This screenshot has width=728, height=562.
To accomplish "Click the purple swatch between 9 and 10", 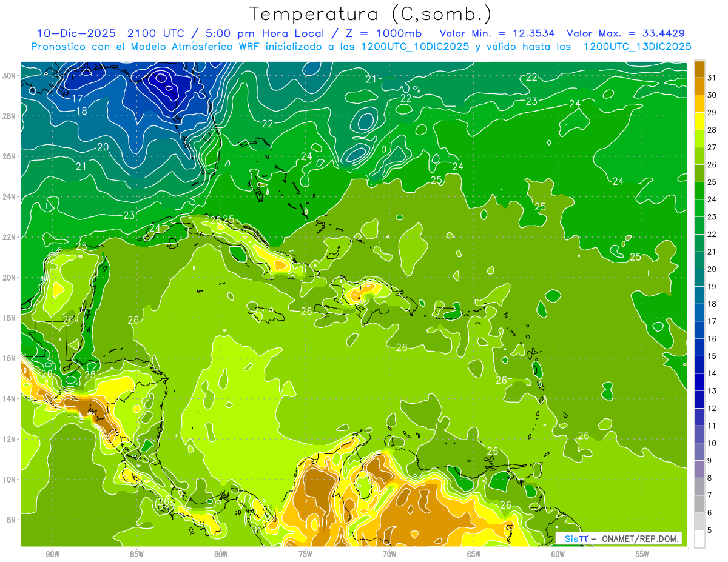I will click(699, 452).
